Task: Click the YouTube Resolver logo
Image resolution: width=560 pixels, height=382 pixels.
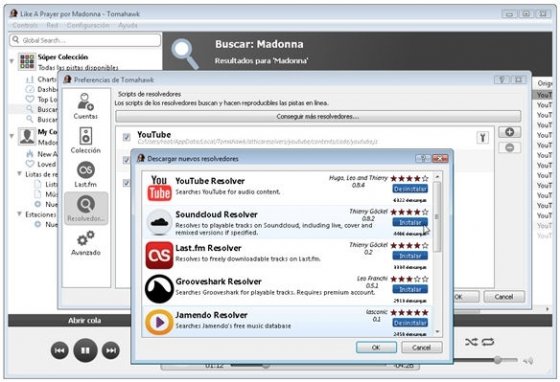Action: click(159, 189)
